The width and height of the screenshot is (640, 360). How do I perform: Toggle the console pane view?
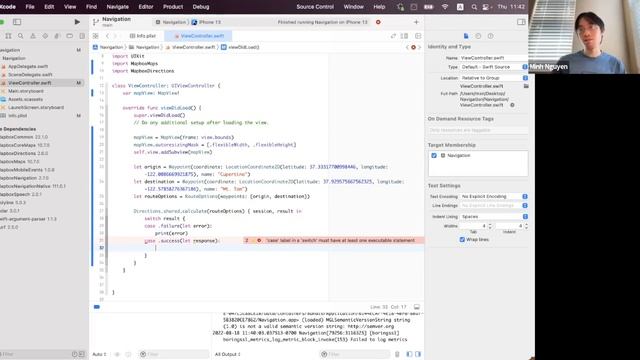(418, 354)
